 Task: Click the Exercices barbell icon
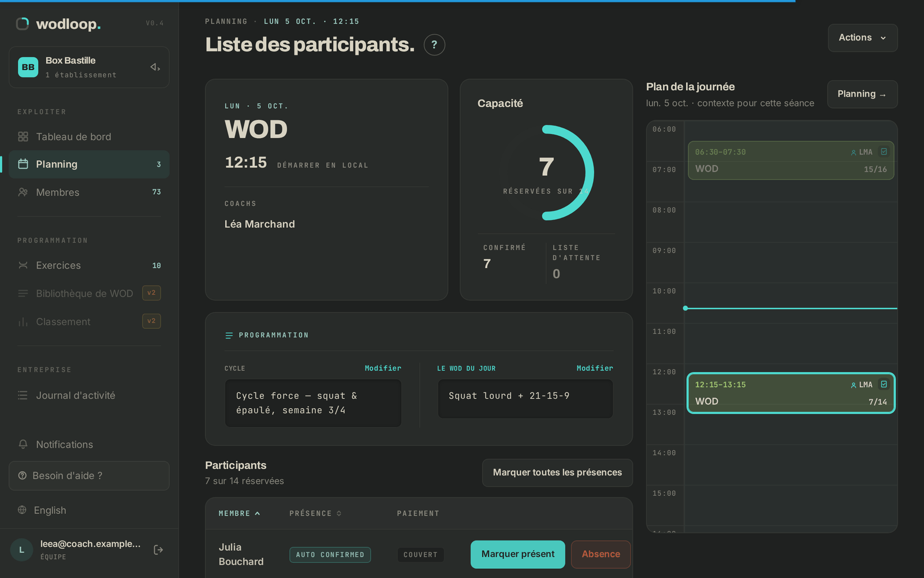(23, 265)
